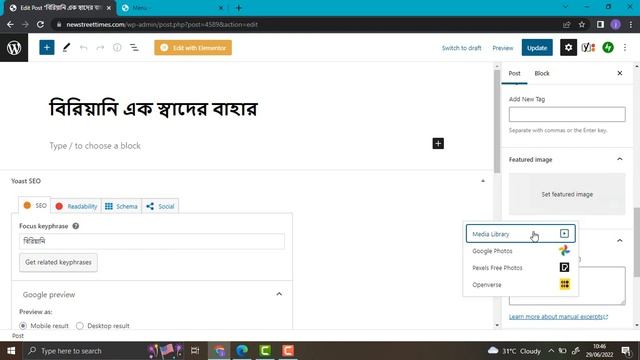Open the document details info icon
Viewport: 640px width, 360px height.
click(117, 48)
